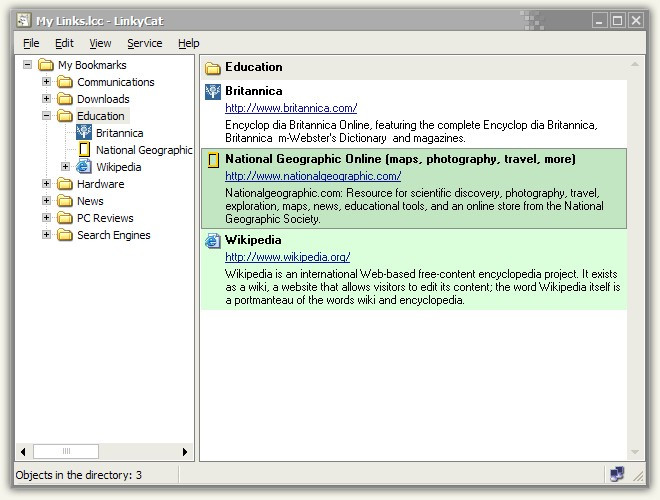Image resolution: width=660 pixels, height=500 pixels.
Task: Click the Britannica description text
Action: (x=411, y=131)
